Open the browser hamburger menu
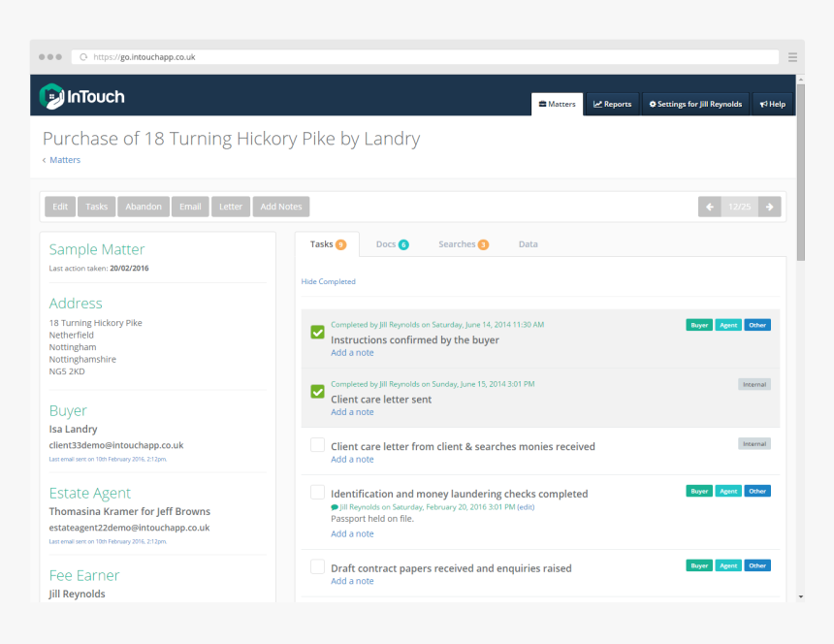This screenshot has height=644, width=834. (x=792, y=57)
